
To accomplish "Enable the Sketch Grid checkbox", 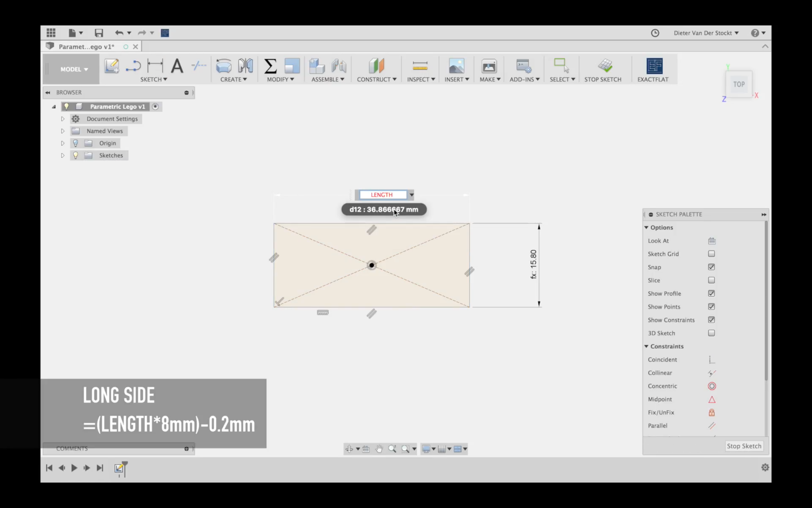I will coord(712,254).
